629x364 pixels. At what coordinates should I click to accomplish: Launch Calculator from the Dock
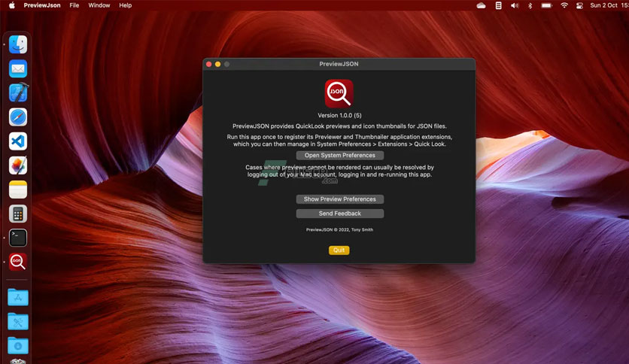coord(18,214)
